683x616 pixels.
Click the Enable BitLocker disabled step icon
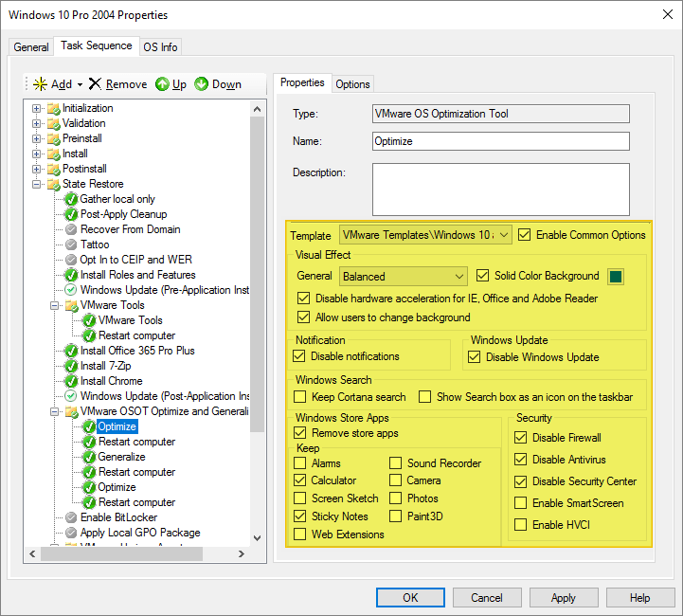tap(71, 517)
